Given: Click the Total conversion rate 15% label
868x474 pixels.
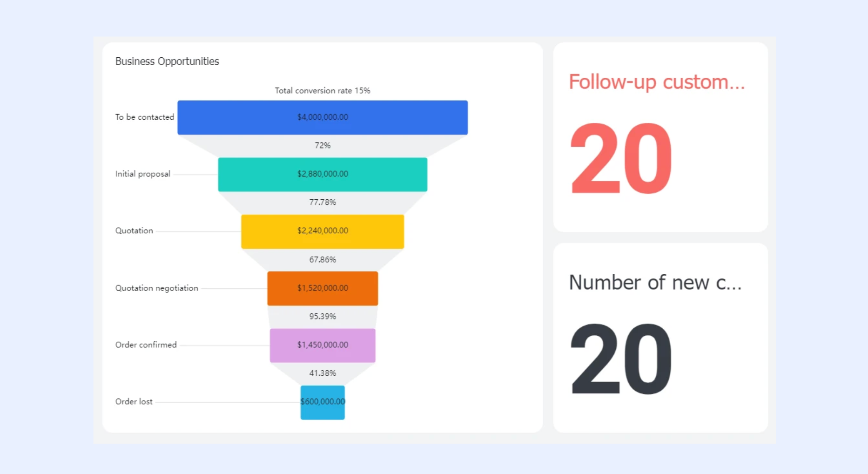Looking at the screenshot, I should tap(323, 90).
